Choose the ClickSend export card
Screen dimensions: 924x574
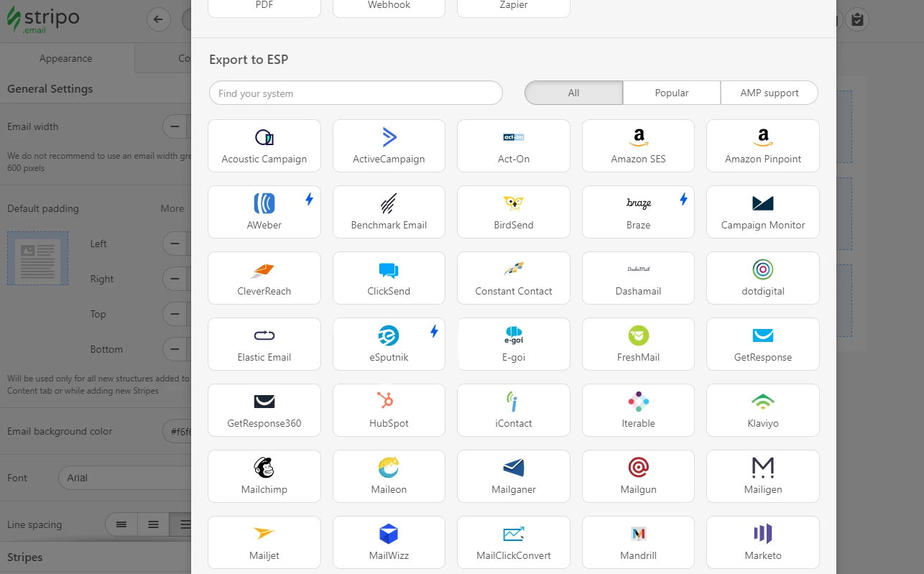click(x=389, y=278)
